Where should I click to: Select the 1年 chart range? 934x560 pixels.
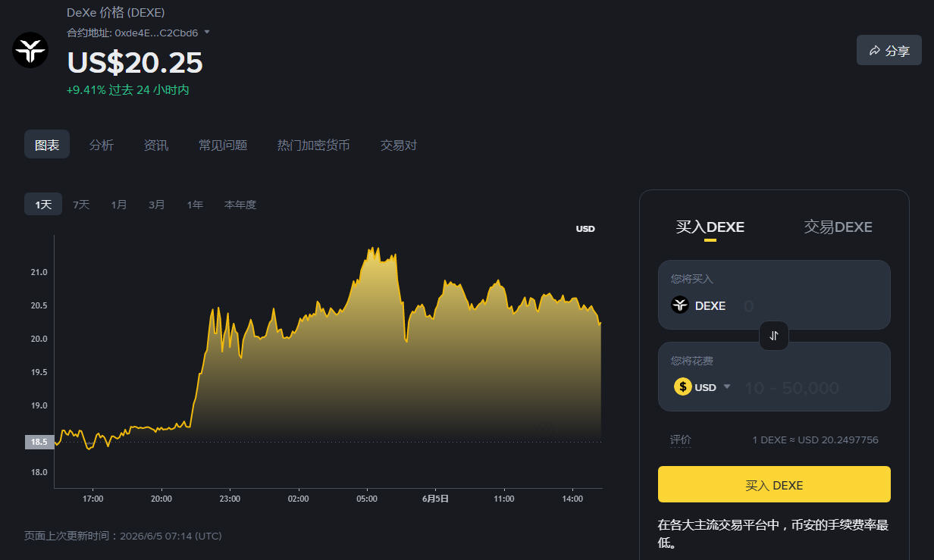point(195,205)
